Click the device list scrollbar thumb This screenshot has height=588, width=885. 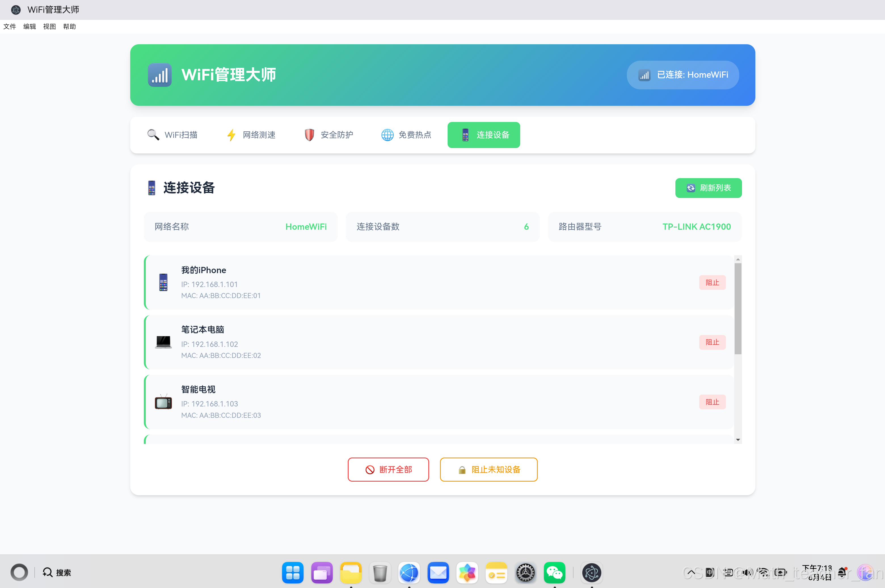tap(737, 309)
